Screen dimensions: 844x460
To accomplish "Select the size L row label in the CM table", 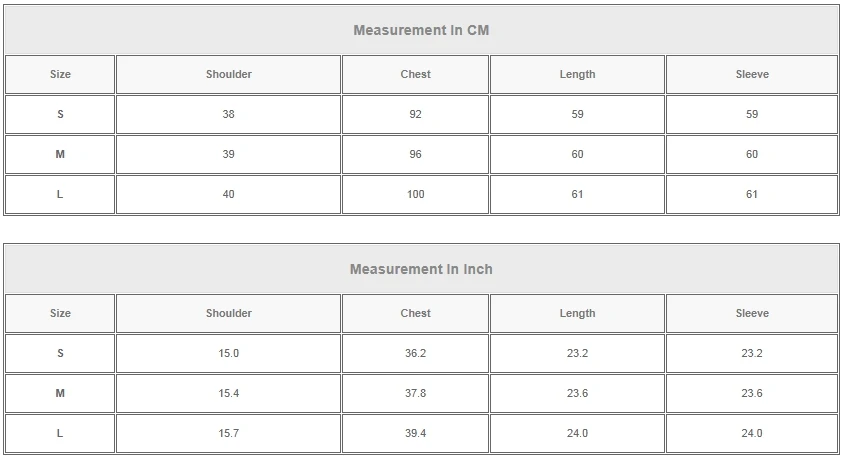I will [60, 194].
